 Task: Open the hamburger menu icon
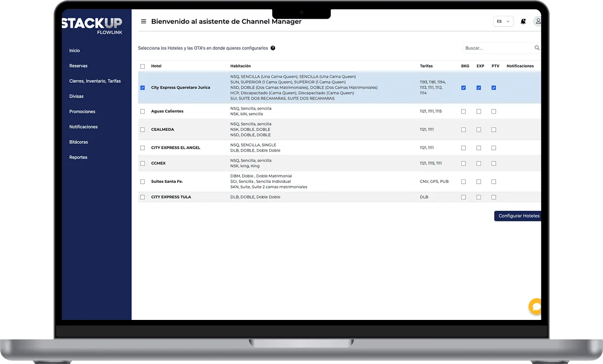point(144,21)
